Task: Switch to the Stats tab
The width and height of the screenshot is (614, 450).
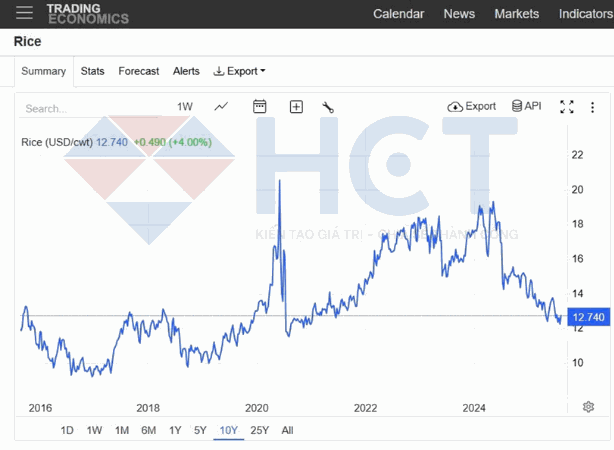Action: [x=93, y=71]
